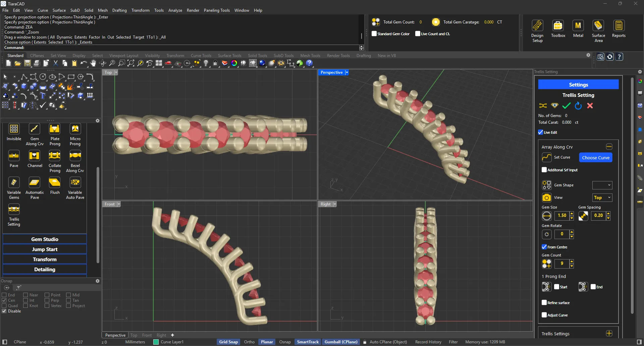The width and height of the screenshot is (644, 346).
Task: Click the Choose Curve button
Action: pyautogui.click(x=596, y=158)
